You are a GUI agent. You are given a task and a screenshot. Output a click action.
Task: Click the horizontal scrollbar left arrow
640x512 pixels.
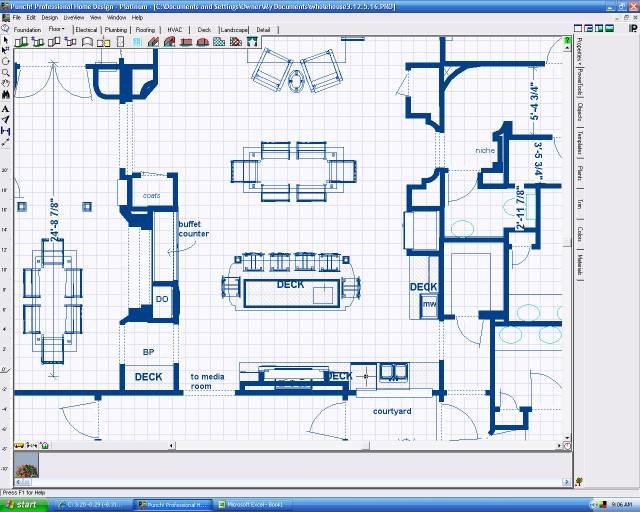pos(172,445)
